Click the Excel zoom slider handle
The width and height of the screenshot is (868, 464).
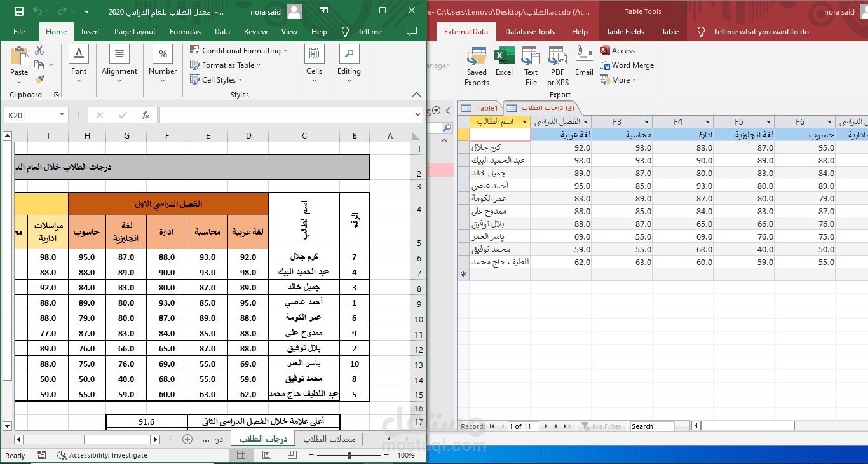pyautogui.click(x=350, y=455)
